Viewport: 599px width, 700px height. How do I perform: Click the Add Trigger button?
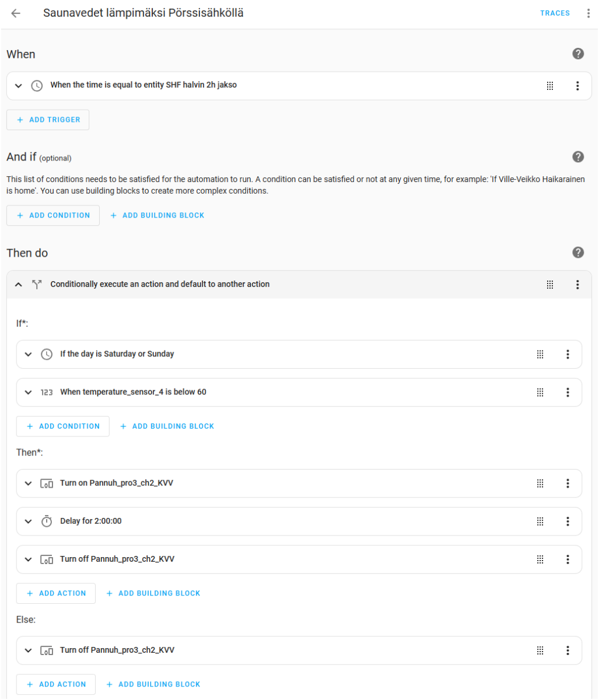coord(48,120)
